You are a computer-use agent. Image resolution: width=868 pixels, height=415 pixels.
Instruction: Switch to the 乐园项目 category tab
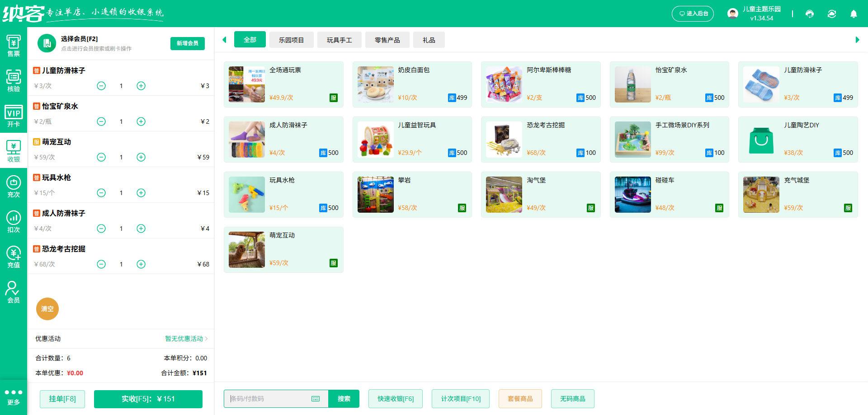point(292,40)
